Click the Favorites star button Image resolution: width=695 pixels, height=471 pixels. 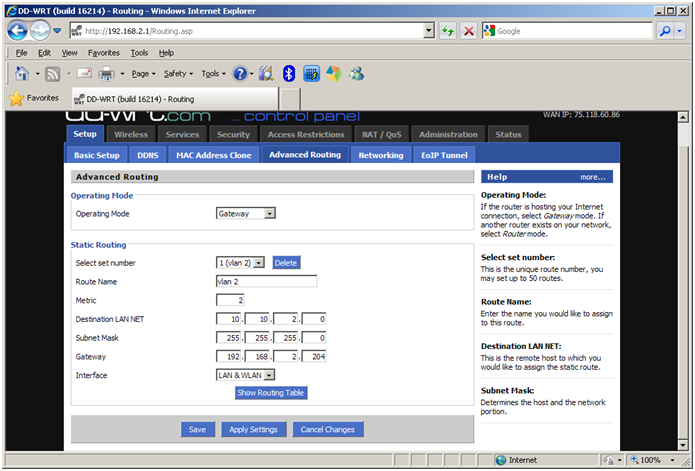(34, 98)
